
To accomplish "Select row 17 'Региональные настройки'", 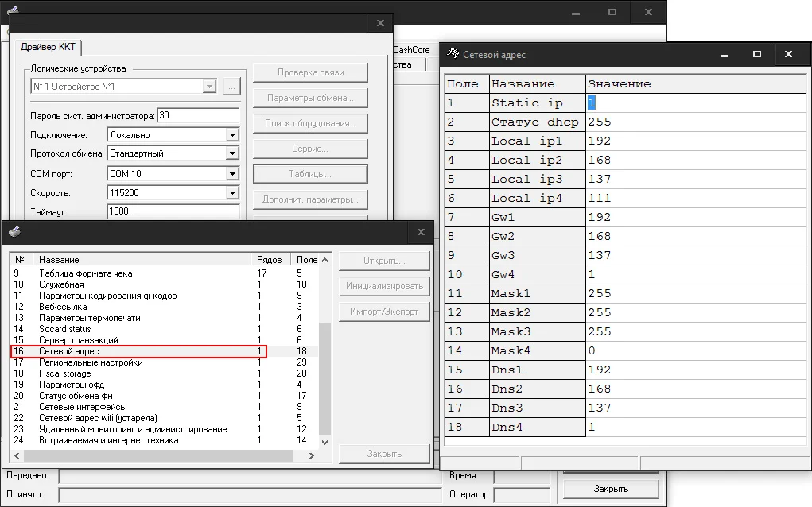I will point(164,362).
